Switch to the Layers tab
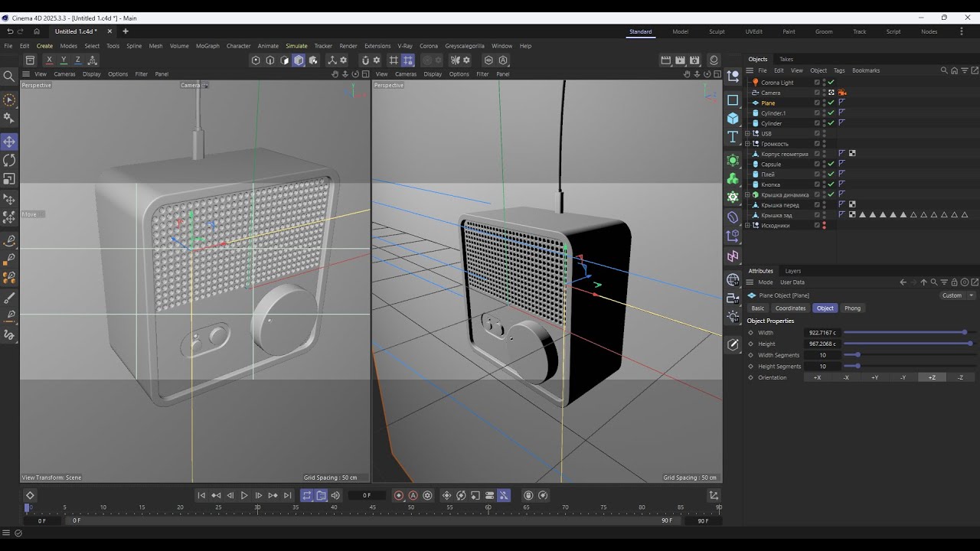 793,271
